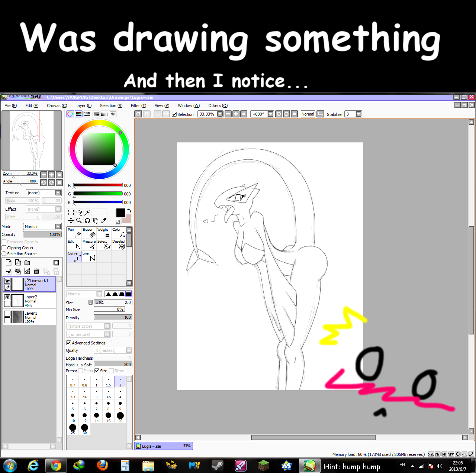Select the Pen linework tool
The image size is (476, 473).
(74, 233)
